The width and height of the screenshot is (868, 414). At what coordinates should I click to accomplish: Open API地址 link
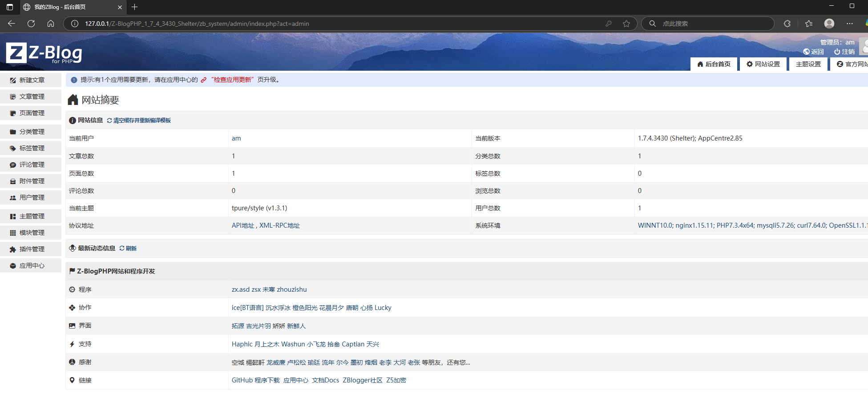click(x=242, y=225)
